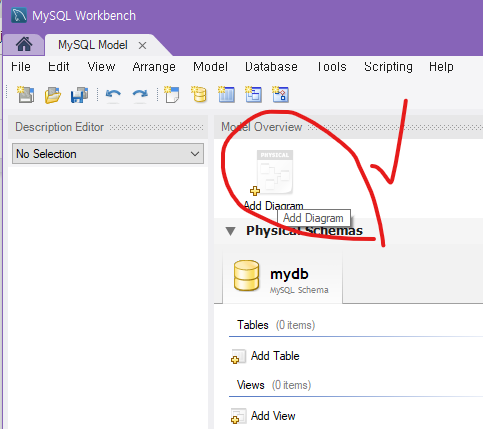Save the model with the floppy icon
Viewport: 483px width, 429px height.
(79, 95)
